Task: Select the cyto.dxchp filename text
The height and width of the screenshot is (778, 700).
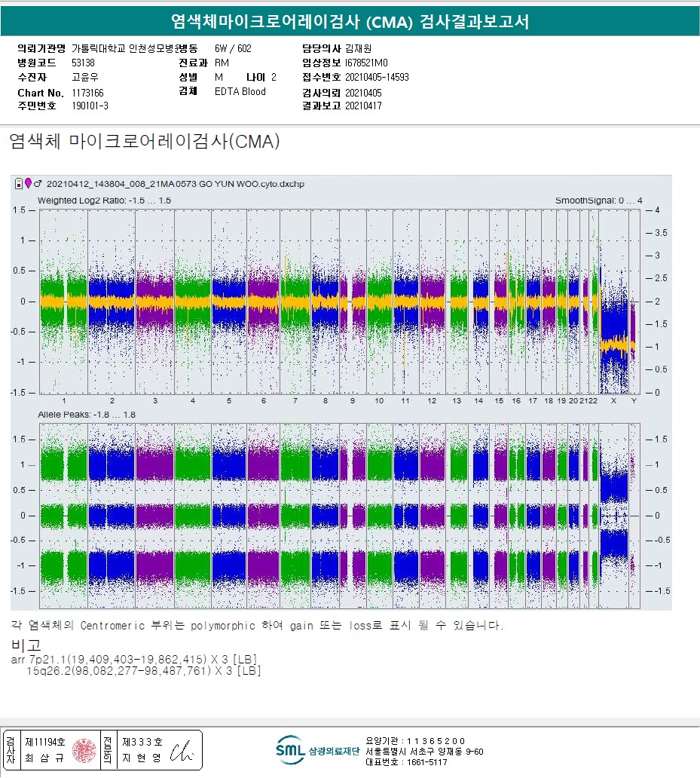Action: pyautogui.click(x=176, y=184)
